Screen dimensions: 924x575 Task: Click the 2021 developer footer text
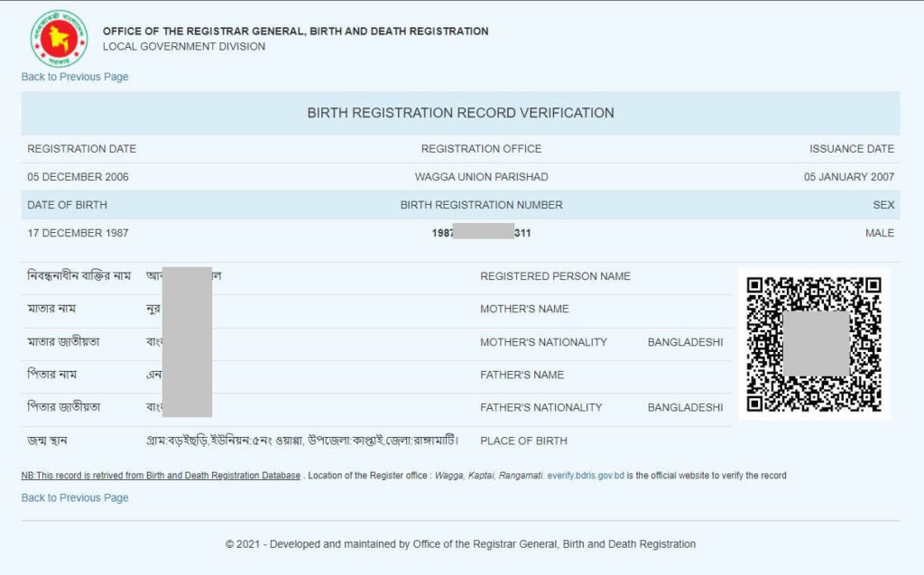point(462,544)
